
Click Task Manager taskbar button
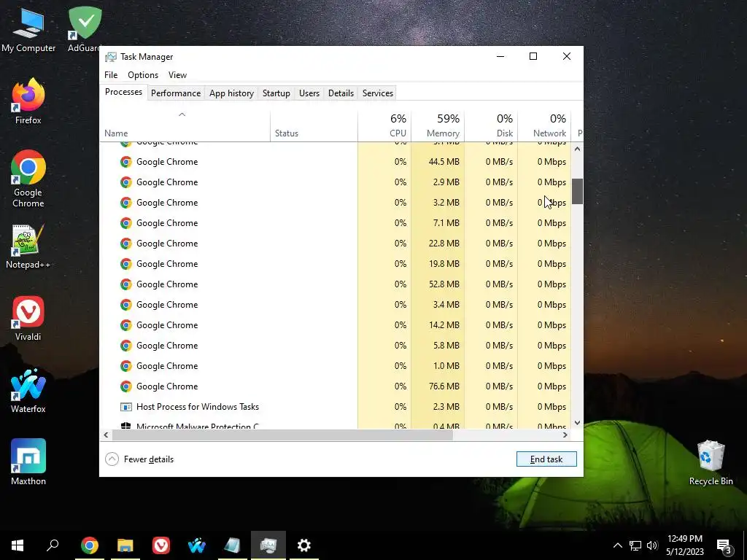click(x=268, y=545)
